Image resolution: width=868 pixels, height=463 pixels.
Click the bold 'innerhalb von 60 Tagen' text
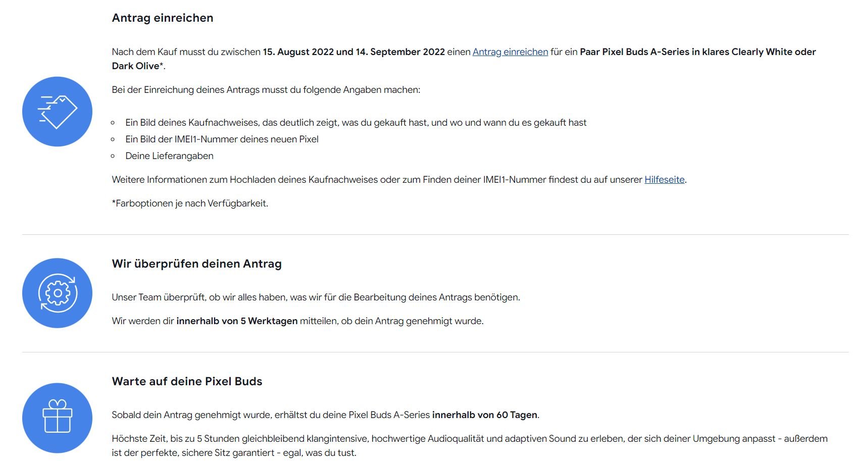[485, 415]
